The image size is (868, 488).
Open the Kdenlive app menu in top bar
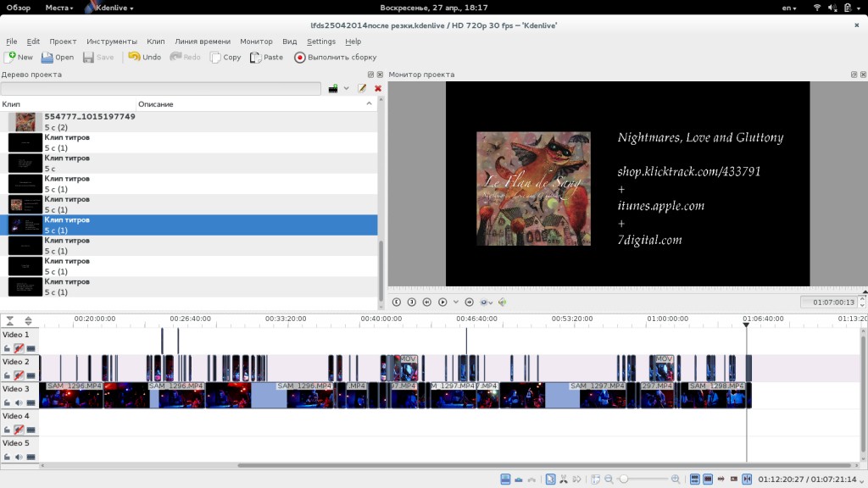[x=113, y=8]
